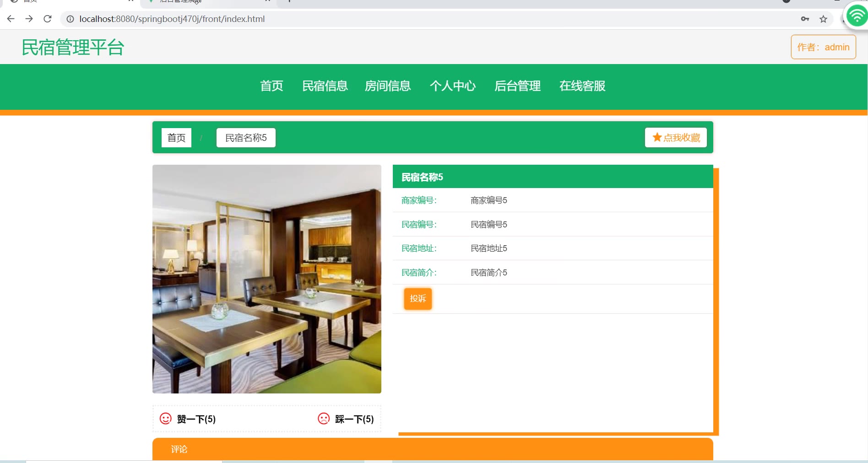This screenshot has height=463, width=868.
Task: Open 后台管理 from navigation bar
Action: point(518,86)
